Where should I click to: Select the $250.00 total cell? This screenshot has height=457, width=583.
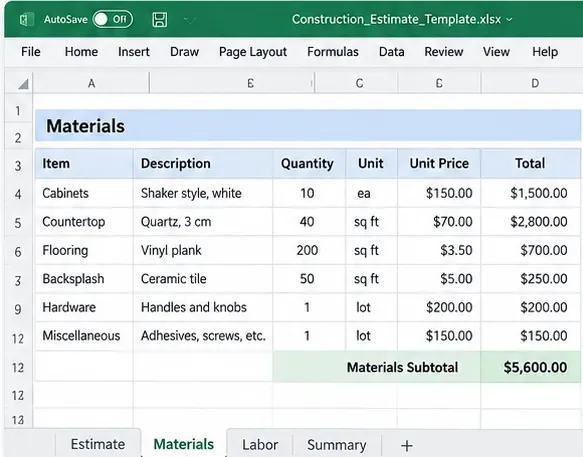(x=531, y=279)
